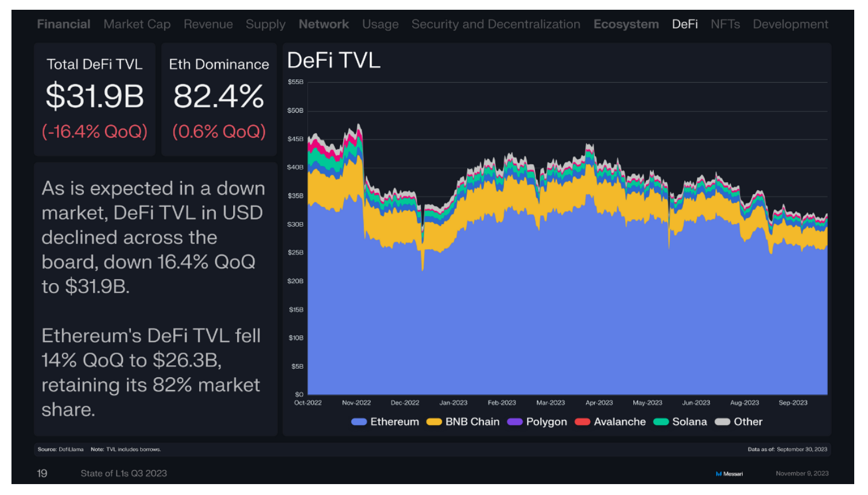Click the Total DeFi TVL label
This screenshot has height=495, width=868.
click(x=95, y=64)
